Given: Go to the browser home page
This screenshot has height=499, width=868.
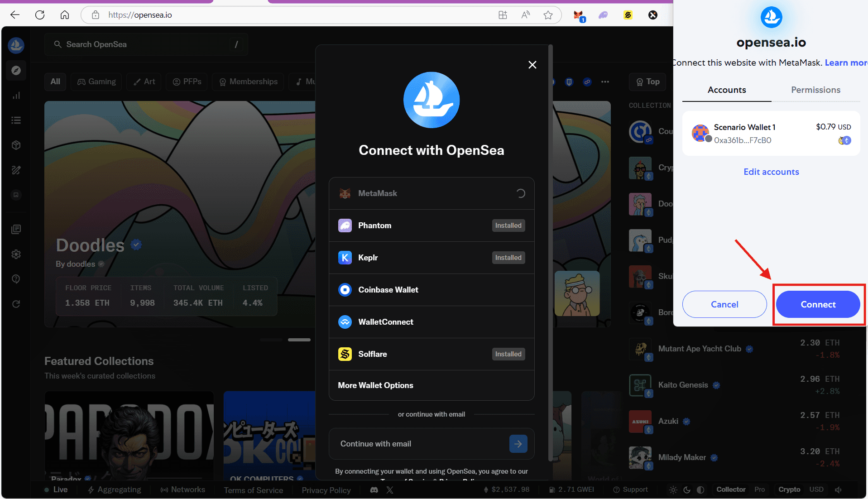Looking at the screenshot, I should tap(65, 15).
